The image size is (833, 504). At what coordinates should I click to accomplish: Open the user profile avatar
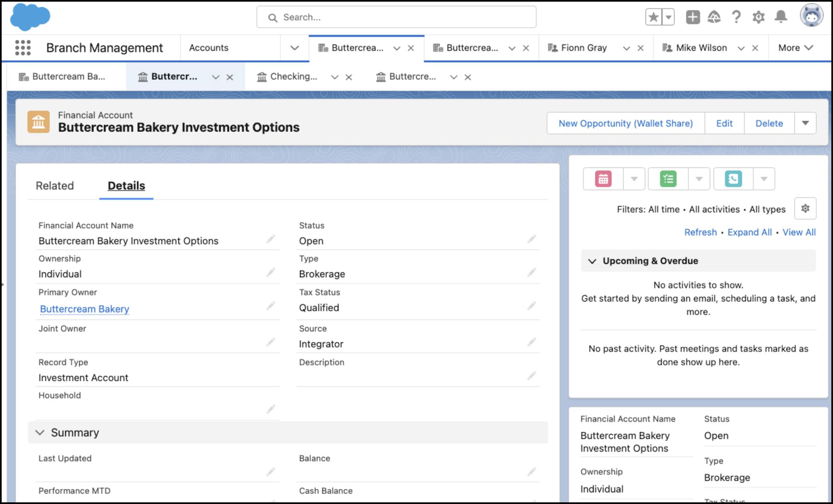(811, 16)
